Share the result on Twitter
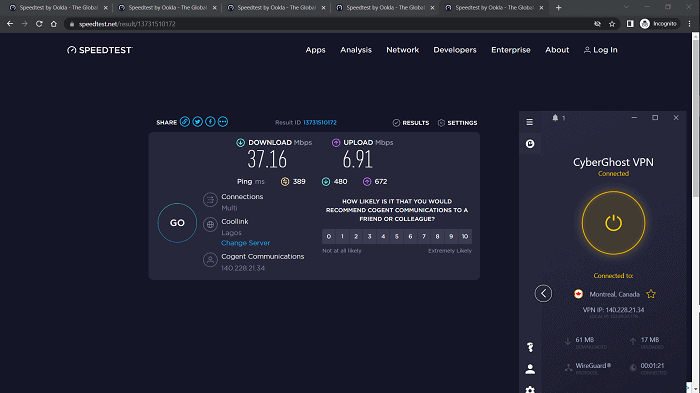700x393 pixels. tap(197, 121)
